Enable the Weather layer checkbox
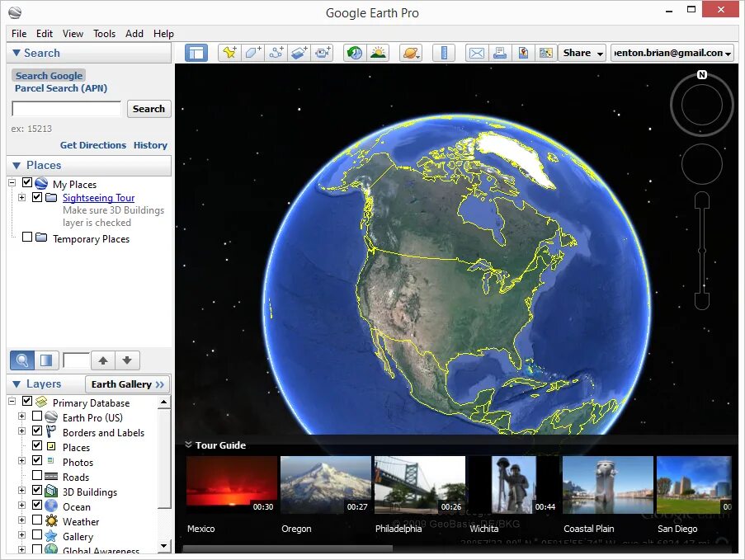This screenshot has width=745, height=560. click(37, 520)
